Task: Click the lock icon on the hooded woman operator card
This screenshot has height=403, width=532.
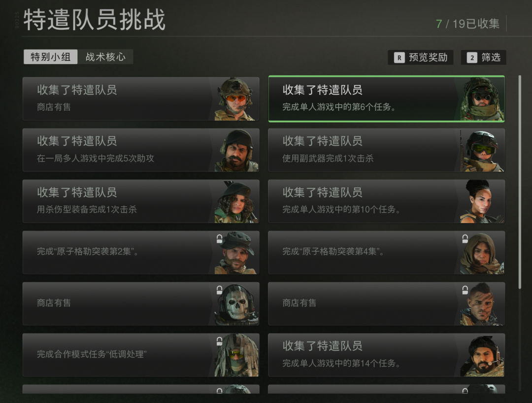Action: coord(465,239)
